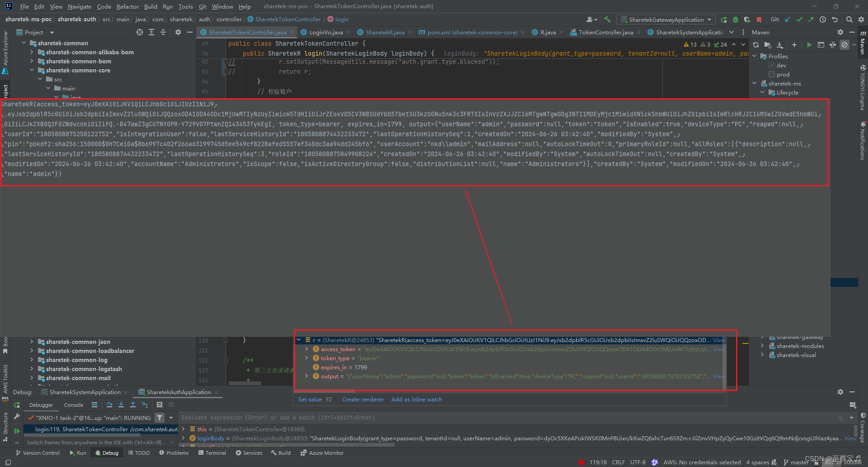This screenshot has height=467, width=868.
Task: Switch to the Console tab
Action: coord(73,405)
